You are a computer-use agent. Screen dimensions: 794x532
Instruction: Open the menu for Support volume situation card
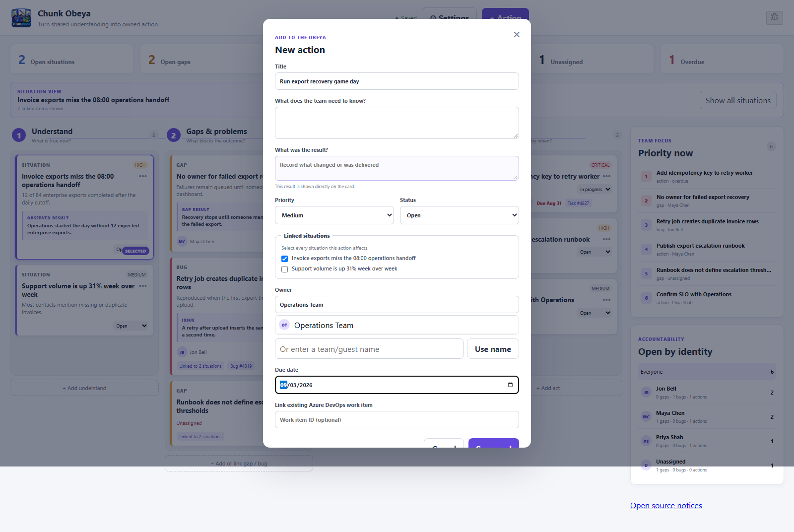(x=143, y=286)
